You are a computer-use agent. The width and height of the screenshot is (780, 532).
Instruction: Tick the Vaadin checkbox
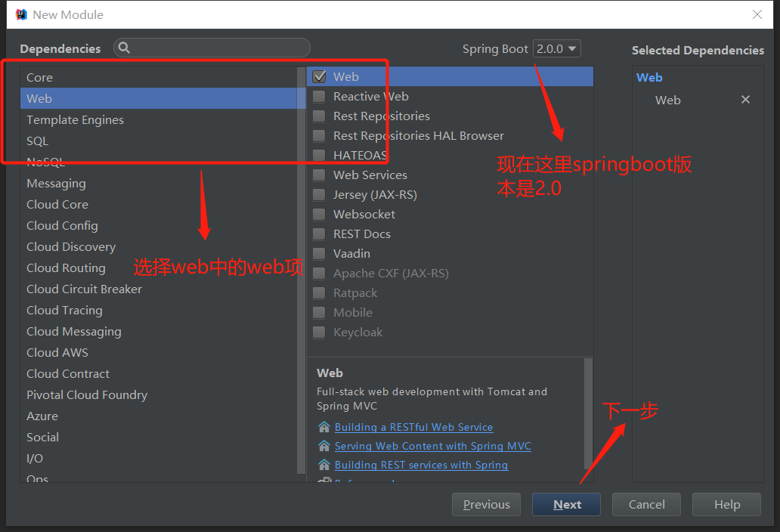[x=320, y=254]
